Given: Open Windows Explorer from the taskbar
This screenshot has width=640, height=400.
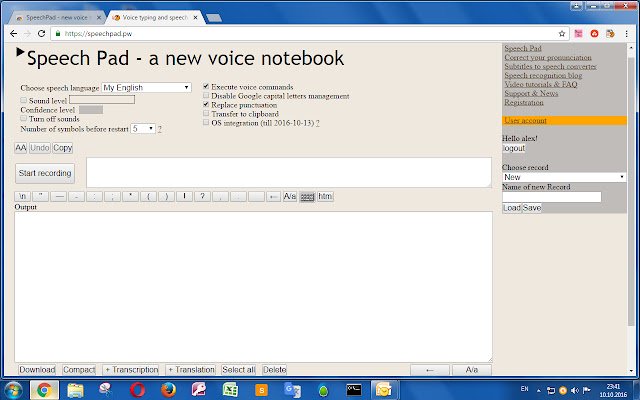Looking at the screenshot, I should [76, 390].
